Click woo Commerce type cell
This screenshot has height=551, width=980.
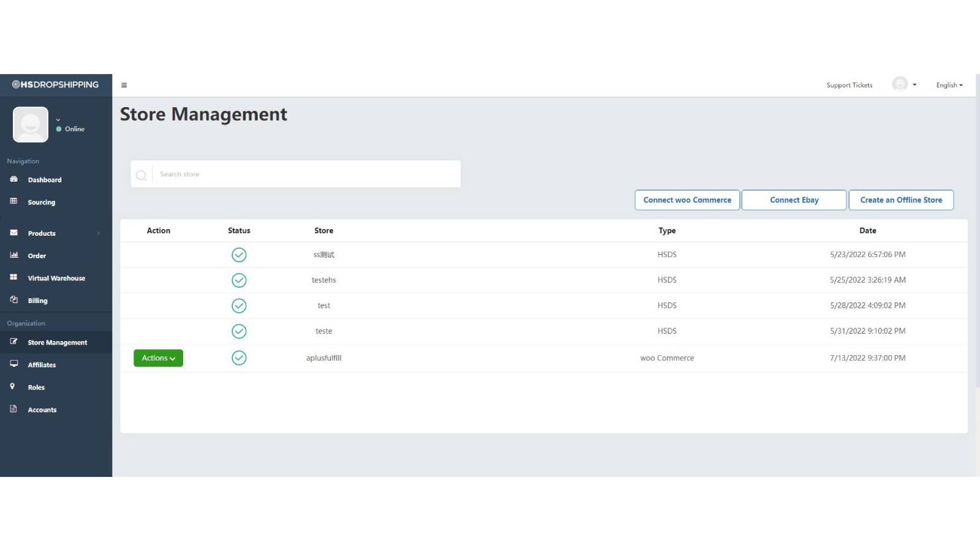tap(667, 358)
